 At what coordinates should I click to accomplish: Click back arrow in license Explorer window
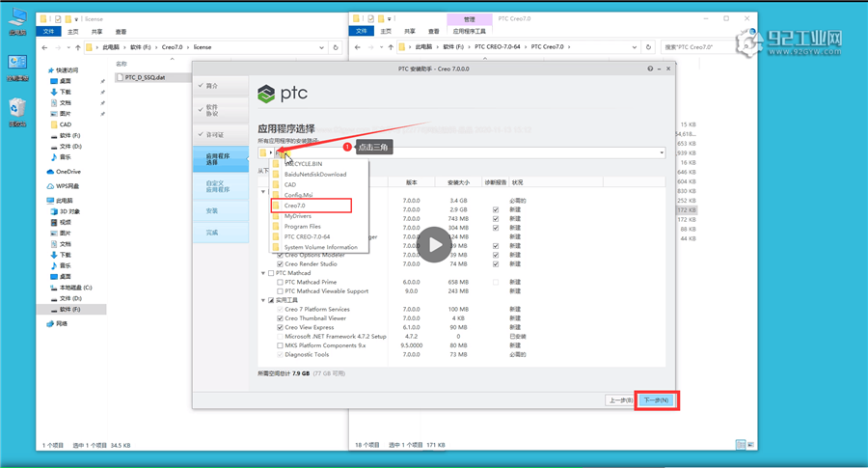point(44,47)
